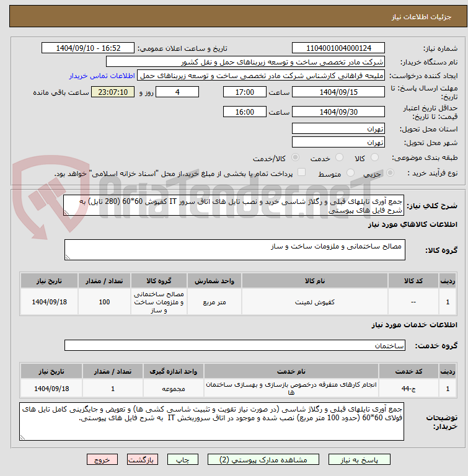Click the کد خدمت column header

(408, 371)
